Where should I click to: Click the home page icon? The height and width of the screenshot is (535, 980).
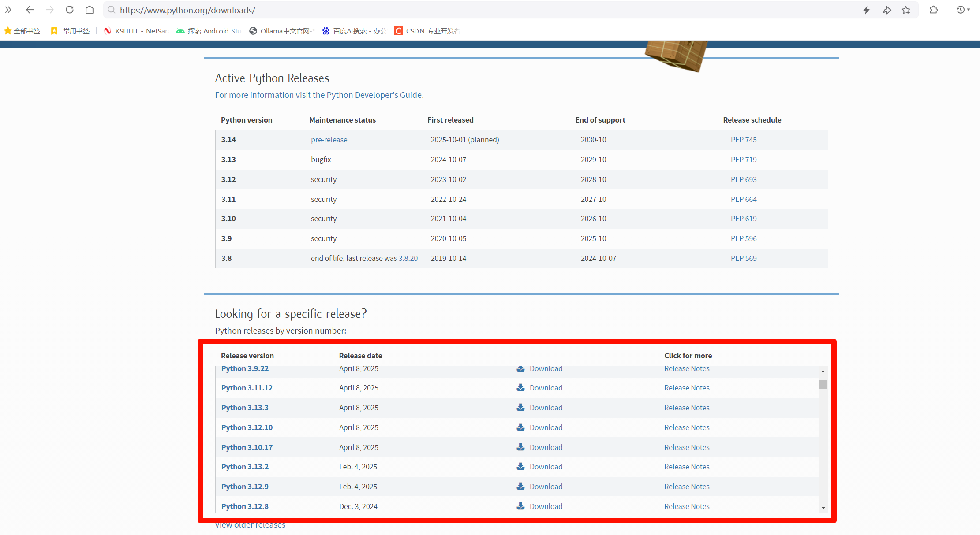point(90,10)
